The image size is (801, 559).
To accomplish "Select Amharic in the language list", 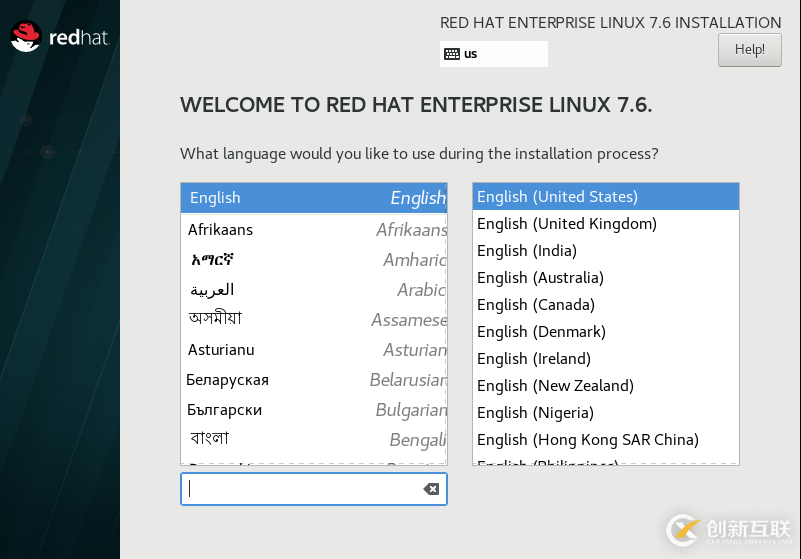I will tap(314, 260).
